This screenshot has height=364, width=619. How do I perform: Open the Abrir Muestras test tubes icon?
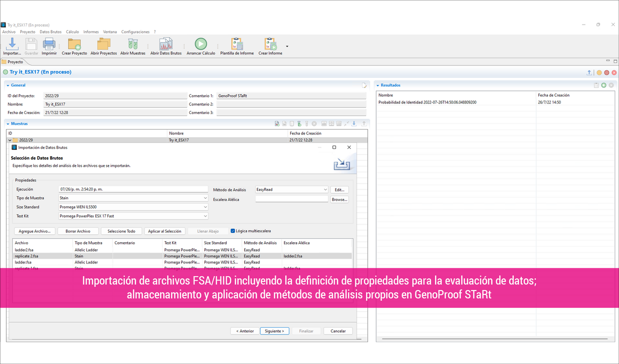(x=133, y=44)
